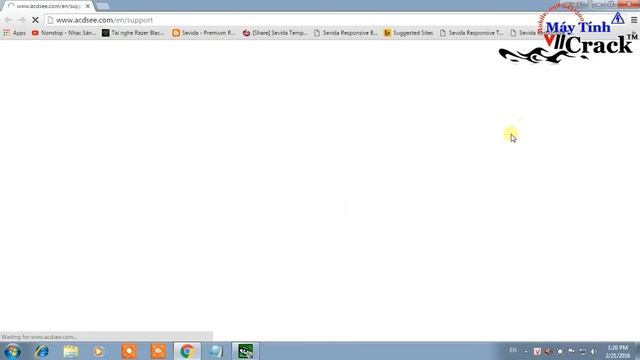Stop loading the page

click(x=35, y=20)
